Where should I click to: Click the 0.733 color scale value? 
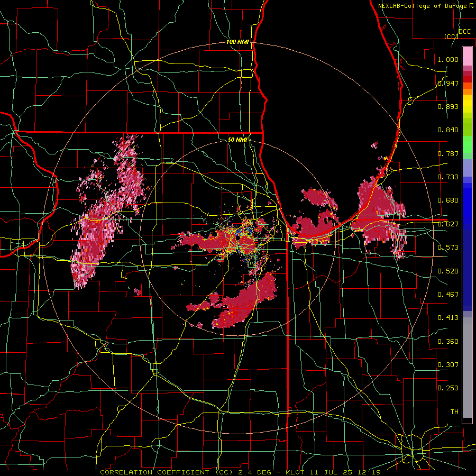click(448, 177)
